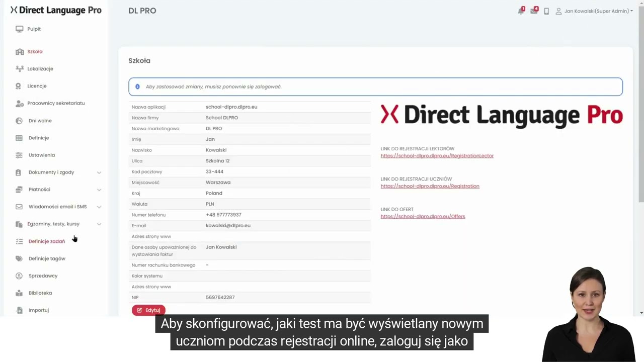Viewport: 644px width, 362px height.
Task: Click the Importuj icon
Action: point(19,310)
